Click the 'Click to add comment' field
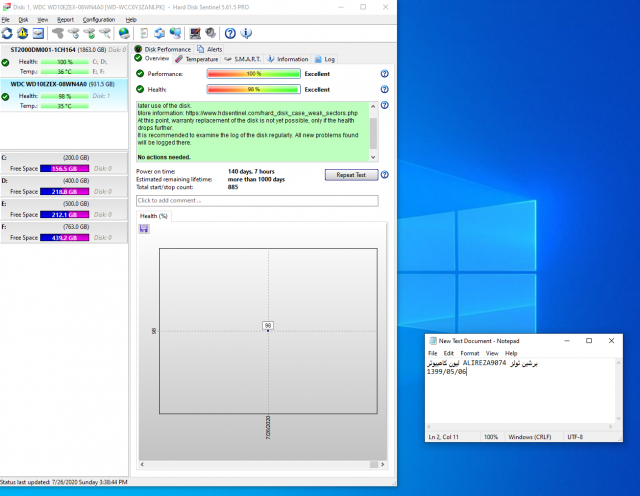The height and width of the screenshot is (496, 640). [257, 201]
